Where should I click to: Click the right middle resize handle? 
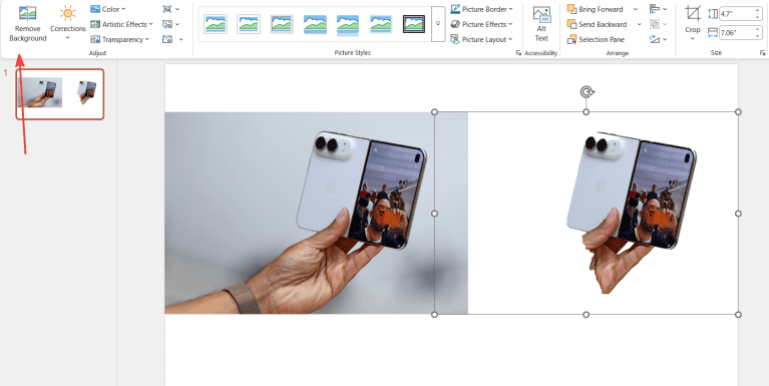739,213
